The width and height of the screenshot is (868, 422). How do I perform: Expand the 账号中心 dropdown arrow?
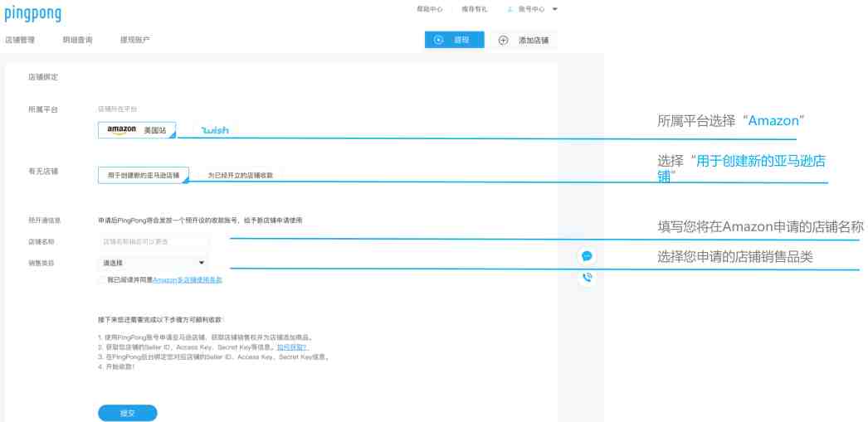(x=554, y=9)
